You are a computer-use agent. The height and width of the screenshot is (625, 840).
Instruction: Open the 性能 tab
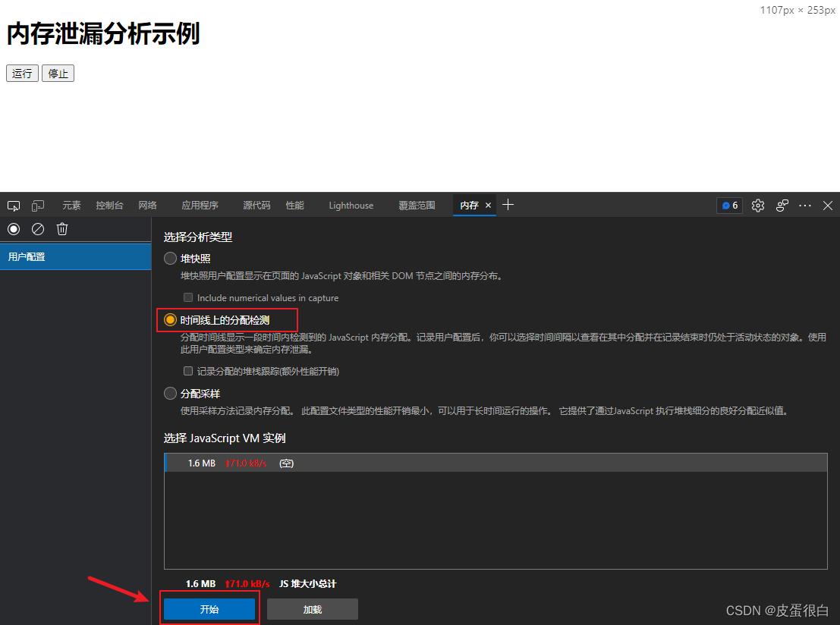click(294, 206)
